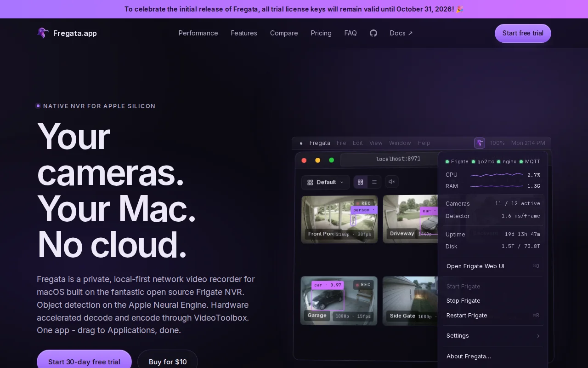Image resolution: width=588 pixels, height=368 pixels.
Task: Click Fregata menu bar bird status icon
Action: 480,143
